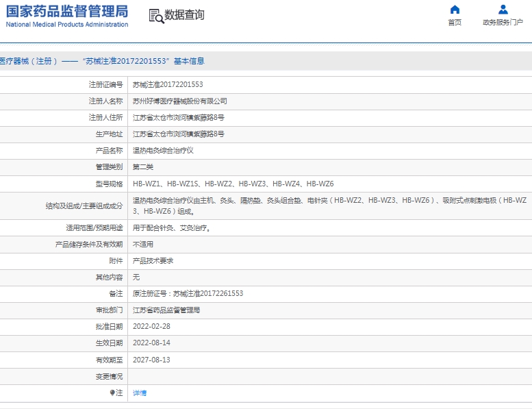This screenshot has height=409, width=532.
Task: Click the 首页 text label
Action: [455, 23]
